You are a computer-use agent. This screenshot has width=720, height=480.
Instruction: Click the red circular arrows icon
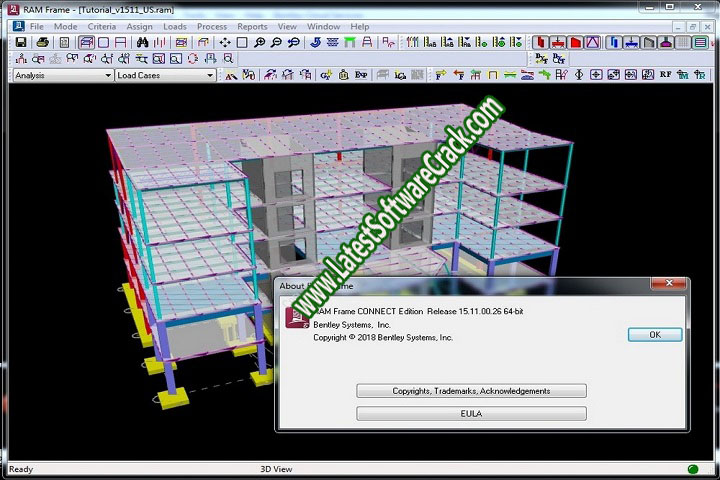click(x=193, y=59)
